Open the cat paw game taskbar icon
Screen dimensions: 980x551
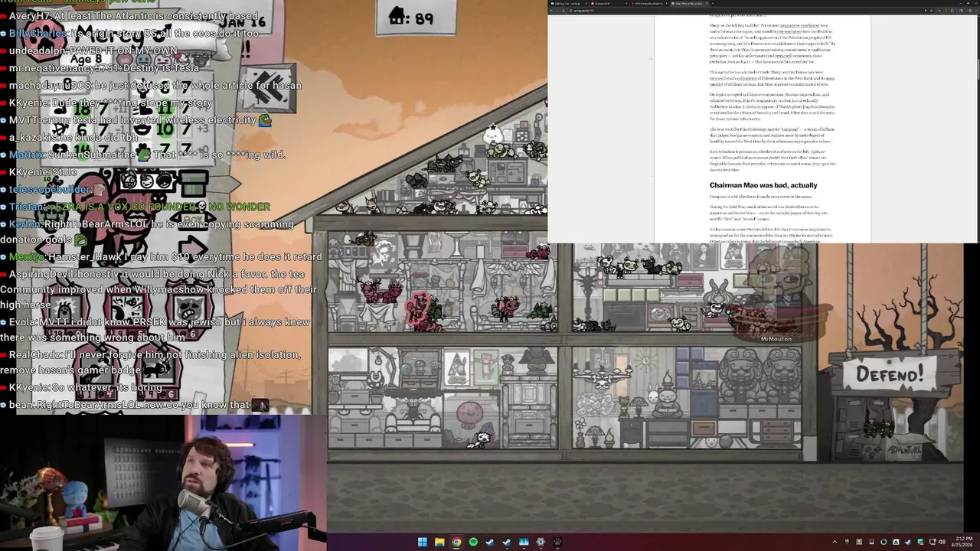[557, 542]
